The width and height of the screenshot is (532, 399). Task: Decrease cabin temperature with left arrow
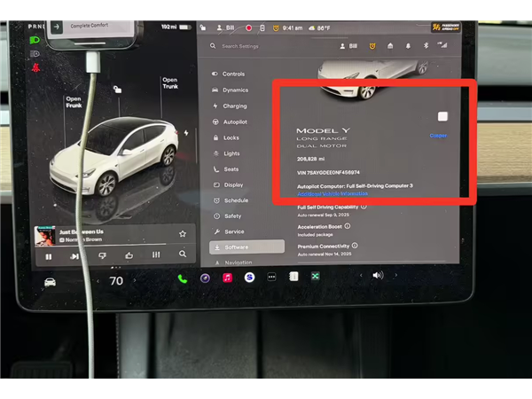click(x=98, y=281)
